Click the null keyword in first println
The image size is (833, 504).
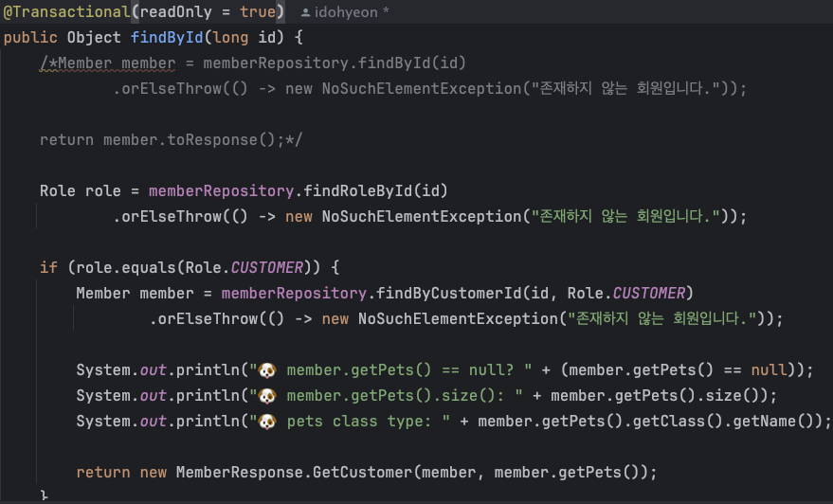click(769, 370)
